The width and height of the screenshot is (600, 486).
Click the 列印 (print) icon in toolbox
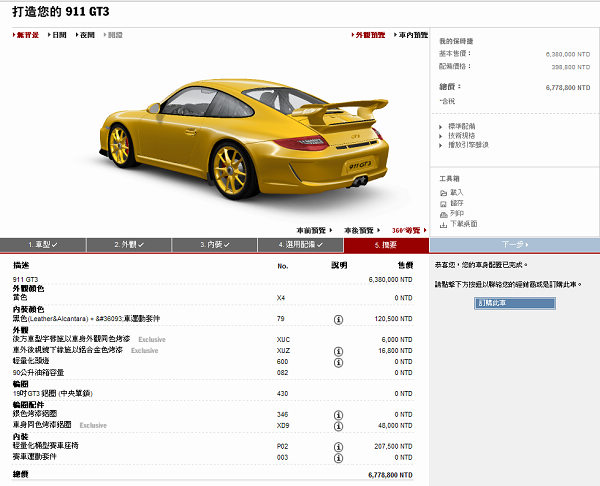(x=444, y=213)
